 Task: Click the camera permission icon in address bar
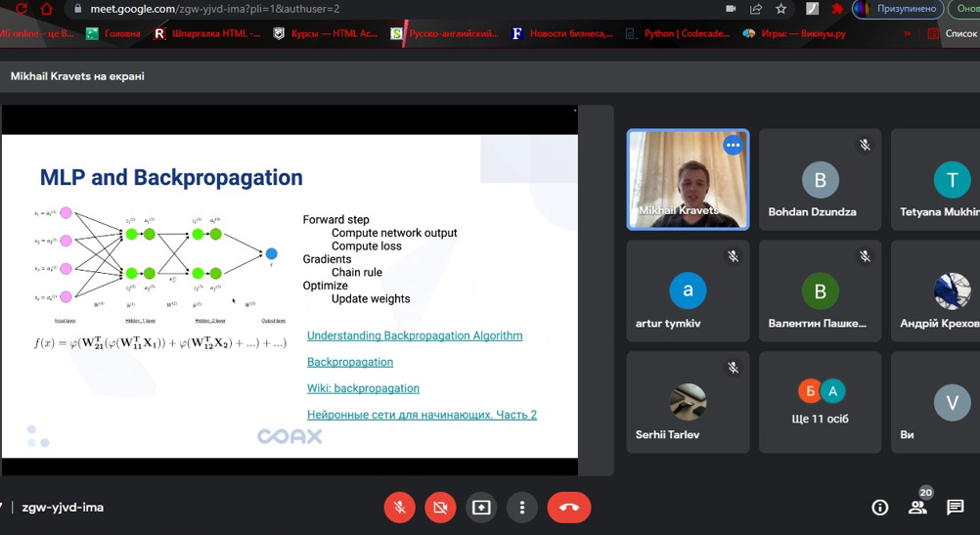coord(731,9)
